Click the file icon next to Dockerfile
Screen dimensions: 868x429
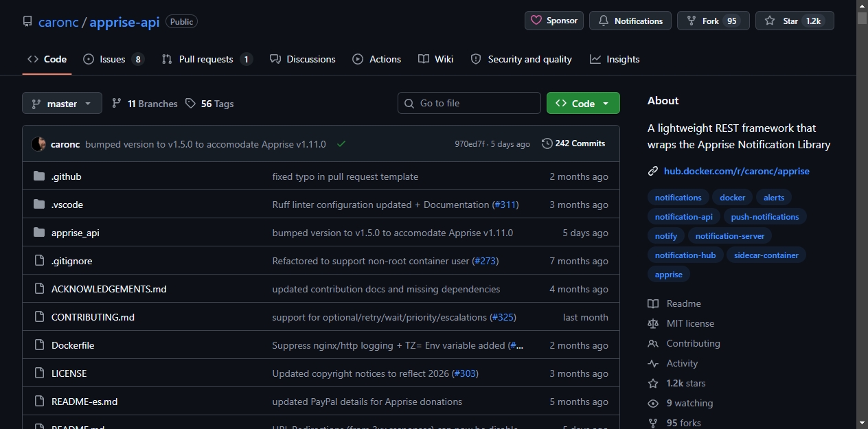pyautogui.click(x=39, y=345)
